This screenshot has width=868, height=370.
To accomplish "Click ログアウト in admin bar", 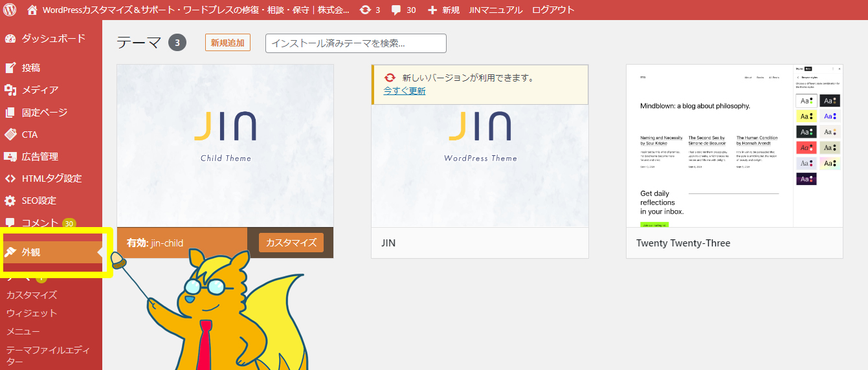I will [x=553, y=10].
